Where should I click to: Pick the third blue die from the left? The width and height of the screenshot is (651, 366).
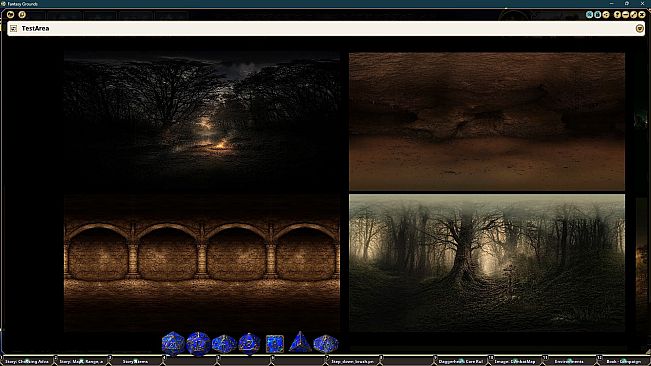click(x=224, y=344)
